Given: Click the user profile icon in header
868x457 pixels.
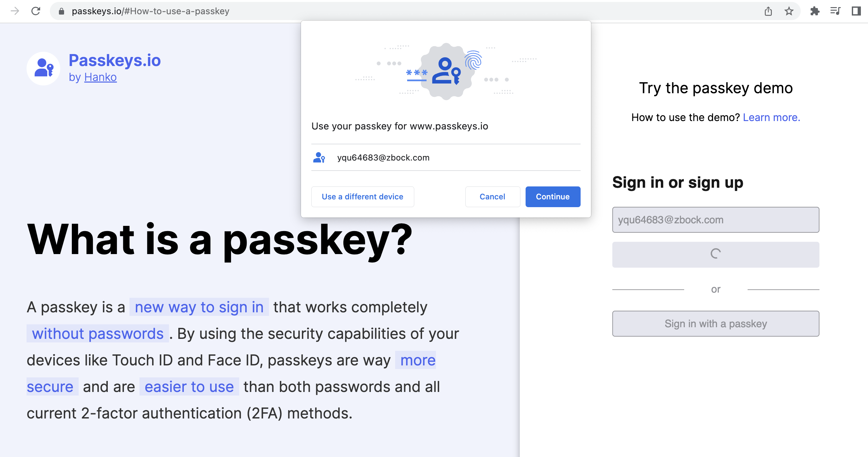Looking at the screenshot, I should [x=43, y=67].
